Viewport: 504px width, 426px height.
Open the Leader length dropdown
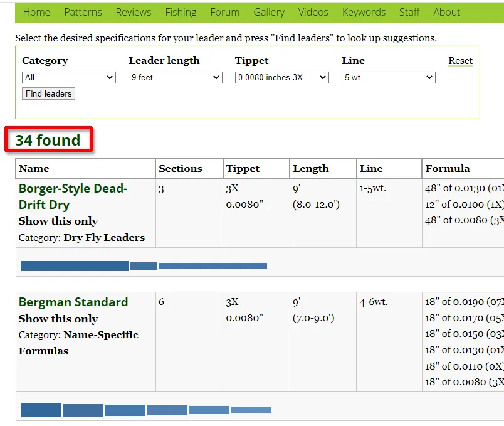coord(176,78)
